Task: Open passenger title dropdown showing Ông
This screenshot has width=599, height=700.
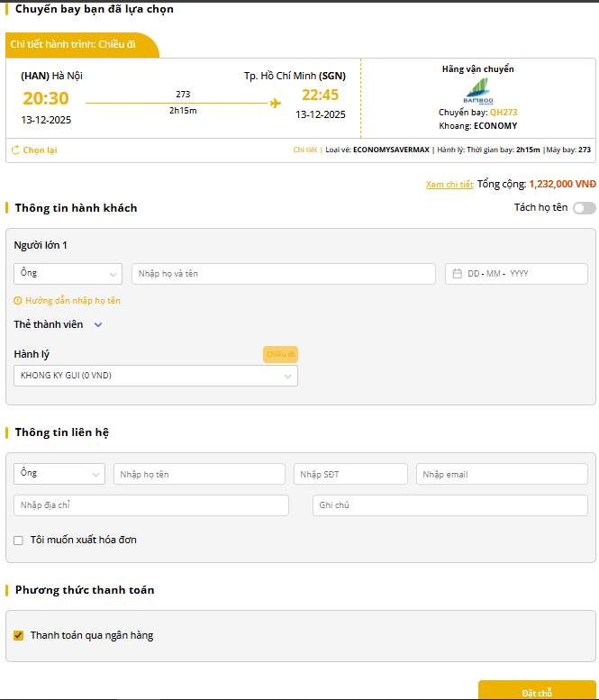Action: coord(68,274)
